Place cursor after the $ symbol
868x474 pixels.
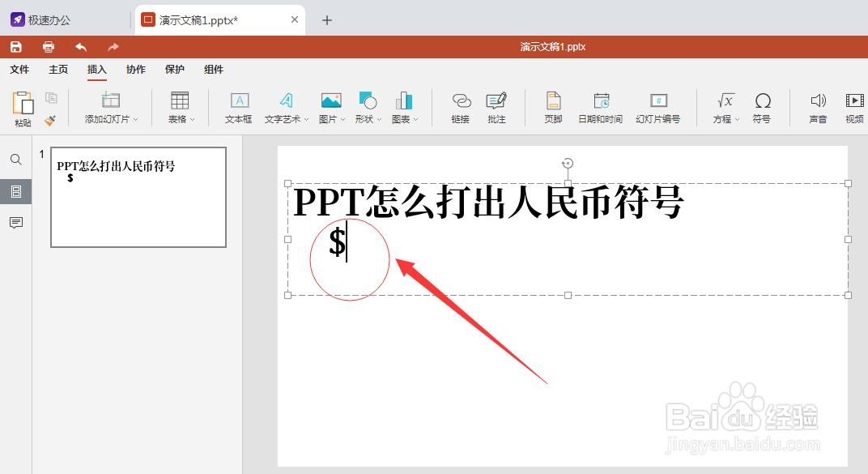click(347, 242)
